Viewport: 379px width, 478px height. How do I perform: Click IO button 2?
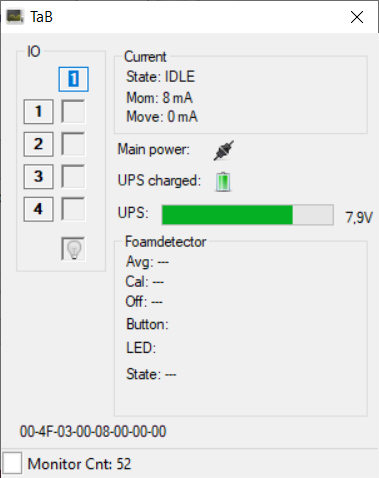click(x=38, y=144)
